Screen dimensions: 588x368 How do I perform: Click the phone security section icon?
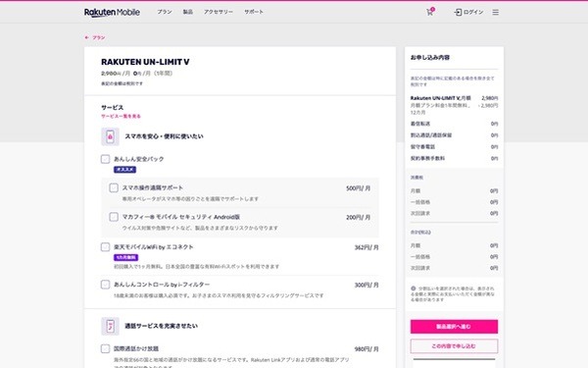(110, 136)
